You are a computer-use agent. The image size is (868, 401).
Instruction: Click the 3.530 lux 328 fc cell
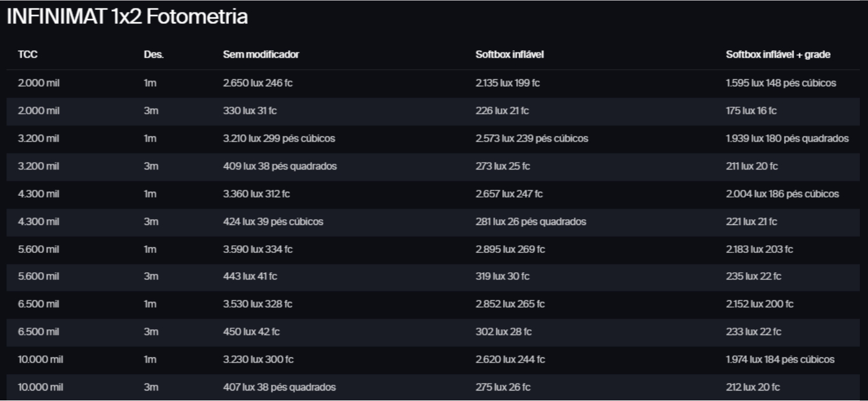click(x=257, y=304)
